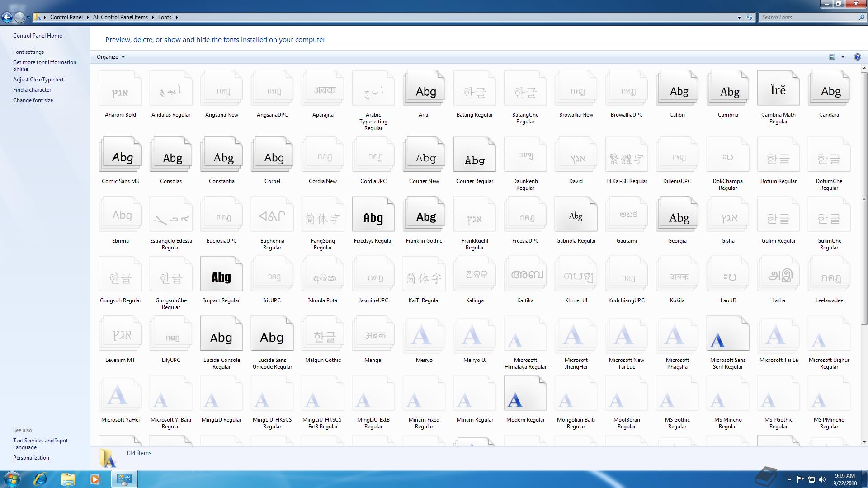The height and width of the screenshot is (488, 868).
Task: Click the Fonts breadcrumb segment
Action: point(165,17)
